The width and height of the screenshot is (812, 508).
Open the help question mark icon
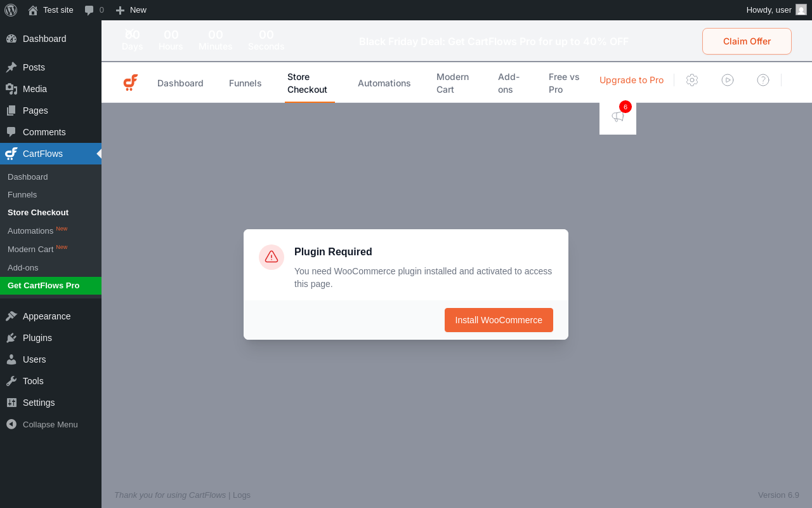763,80
